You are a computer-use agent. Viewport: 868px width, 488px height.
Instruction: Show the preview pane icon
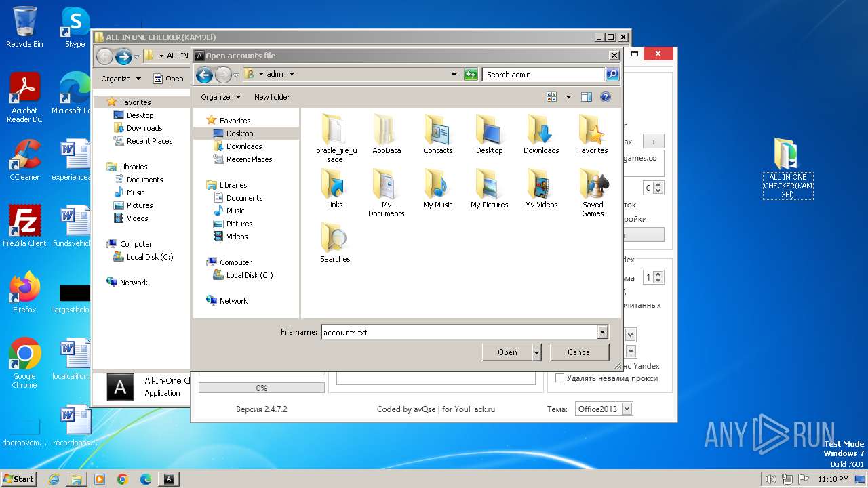coord(587,97)
